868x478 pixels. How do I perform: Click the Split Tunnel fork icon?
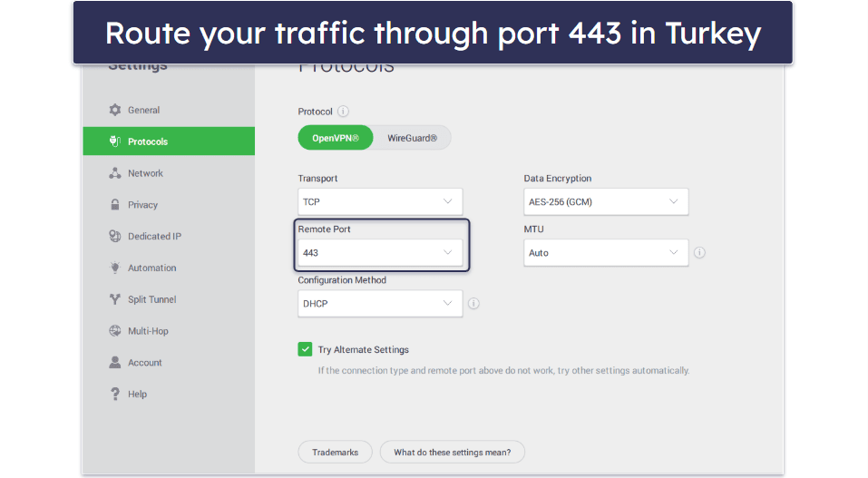click(115, 299)
